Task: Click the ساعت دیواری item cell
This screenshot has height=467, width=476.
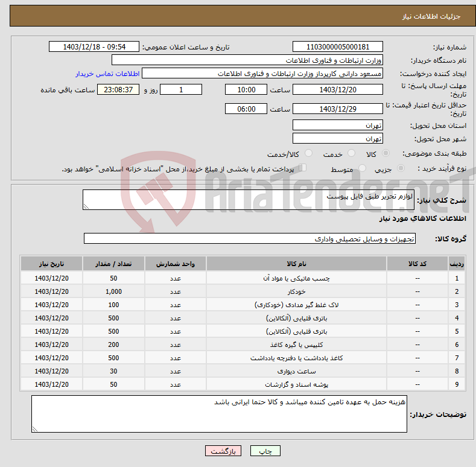Action: [x=296, y=371]
